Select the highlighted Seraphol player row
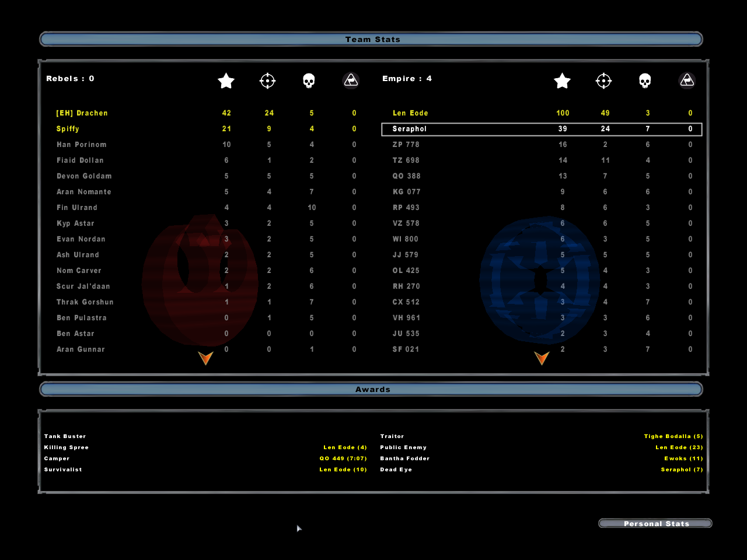 (x=542, y=129)
